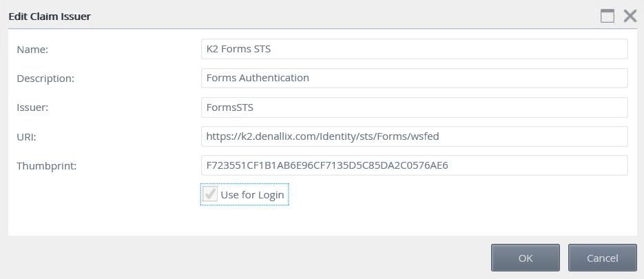Click empty title bar space left of maximize
The height and width of the screenshot is (279, 644).
click(344, 16)
